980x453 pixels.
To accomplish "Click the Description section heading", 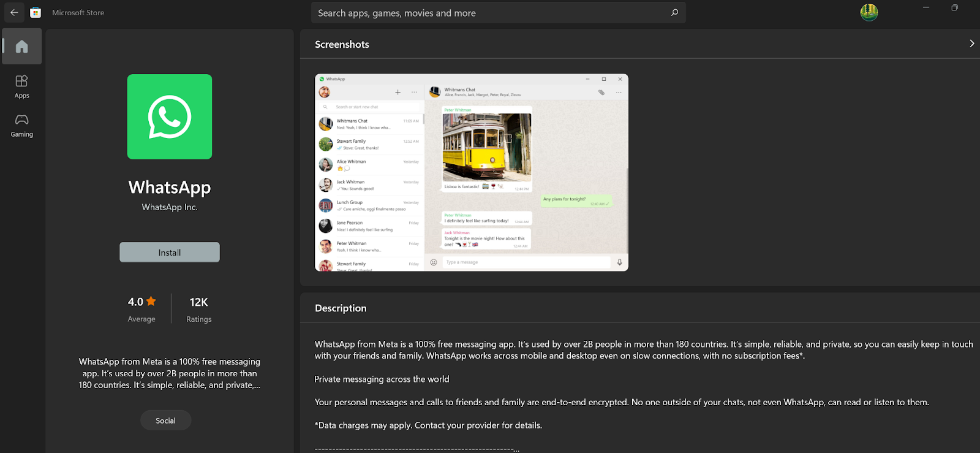I will click(x=341, y=308).
